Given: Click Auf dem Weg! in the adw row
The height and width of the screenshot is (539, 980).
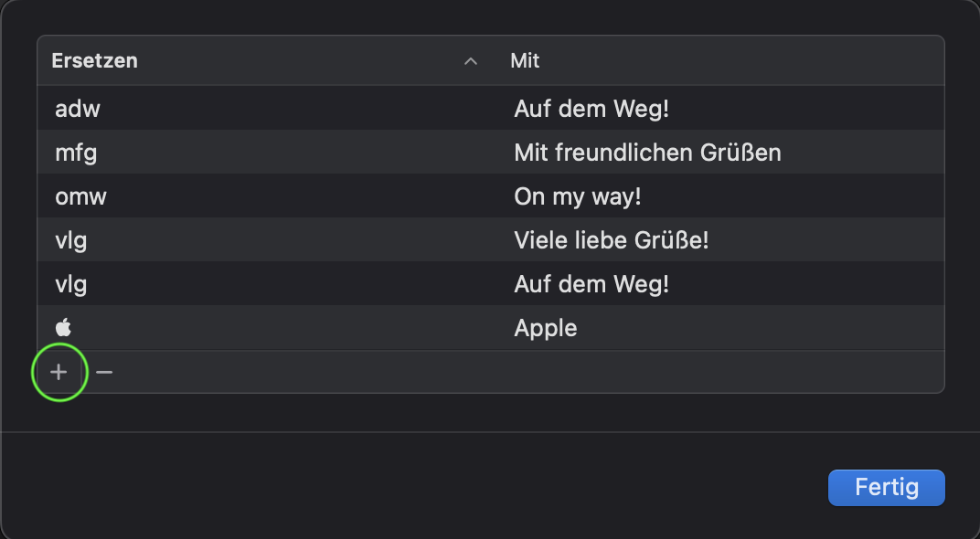Looking at the screenshot, I should [x=591, y=110].
